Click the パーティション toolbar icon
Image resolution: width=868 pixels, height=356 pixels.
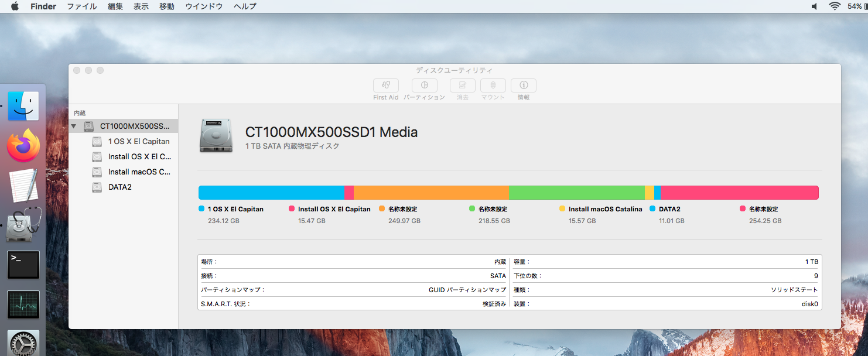click(x=424, y=85)
